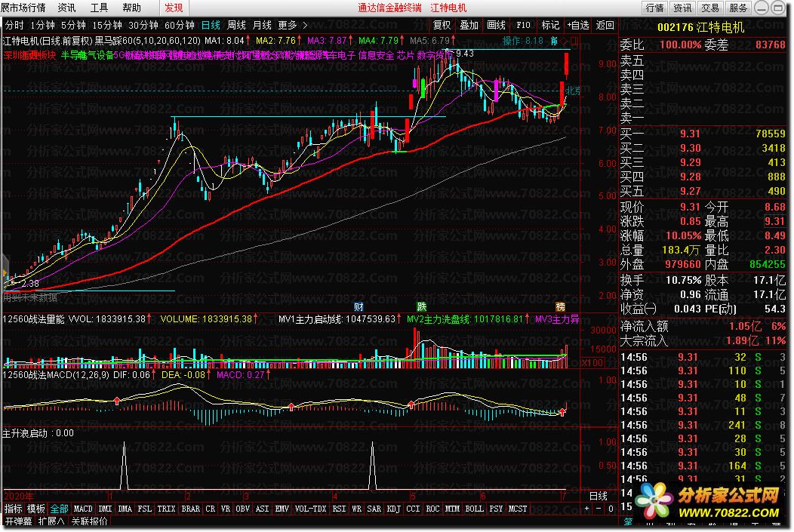The height and width of the screenshot is (532, 794).
Task: Apply the TRIX indicator
Action: pyautogui.click(x=166, y=509)
